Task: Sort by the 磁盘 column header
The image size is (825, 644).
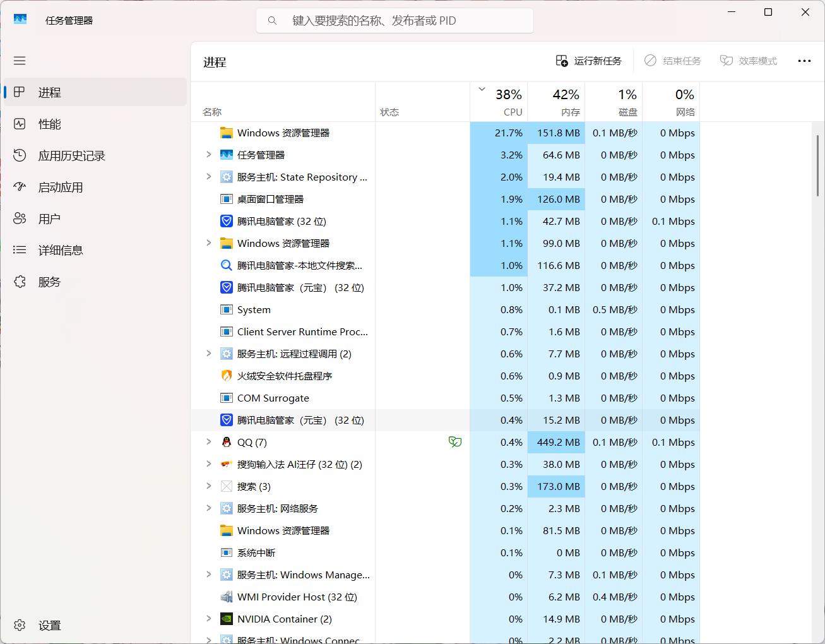Action: tap(614, 102)
